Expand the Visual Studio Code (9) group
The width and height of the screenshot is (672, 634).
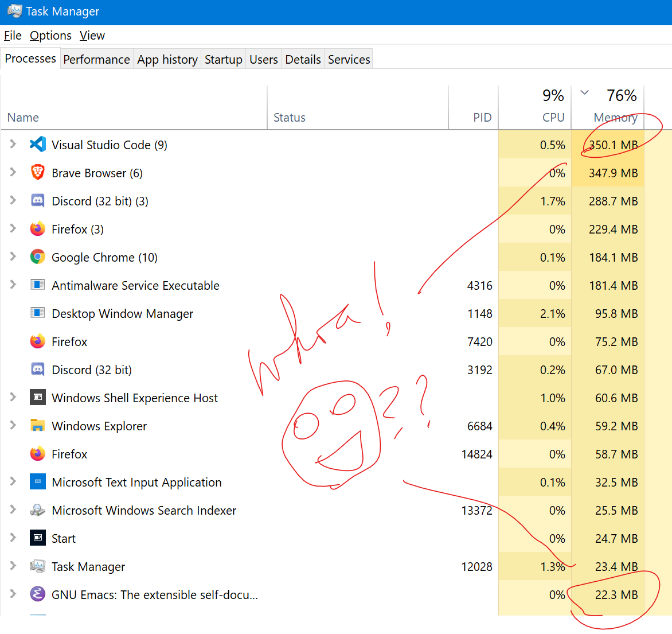point(13,144)
